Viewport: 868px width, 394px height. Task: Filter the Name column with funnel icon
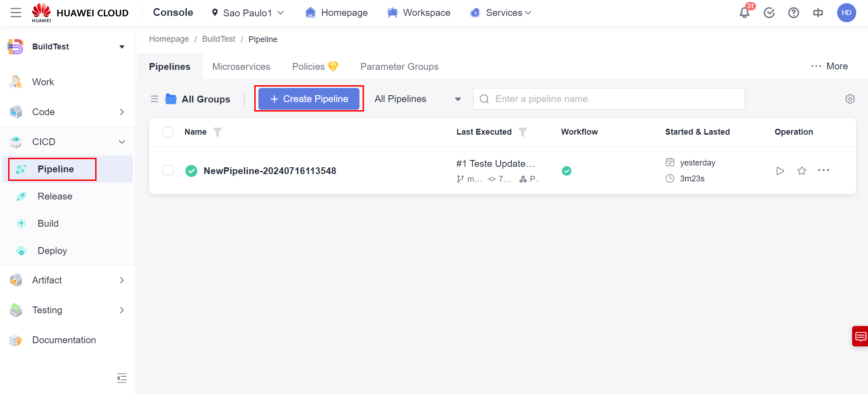pyautogui.click(x=218, y=132)
